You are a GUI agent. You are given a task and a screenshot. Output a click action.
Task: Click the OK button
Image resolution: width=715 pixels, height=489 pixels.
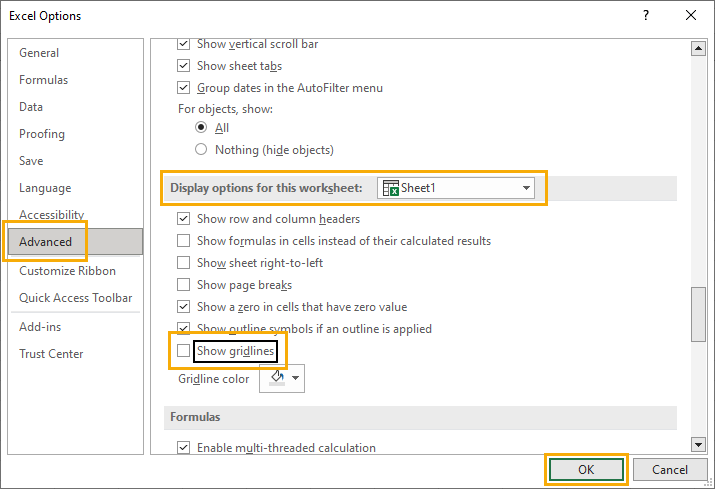coord(586,470)
